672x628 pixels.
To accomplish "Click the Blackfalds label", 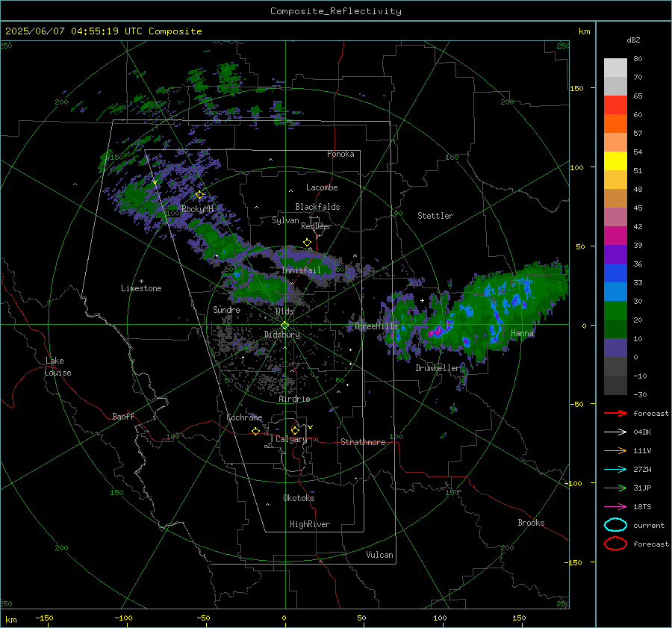I will (317, 207).
